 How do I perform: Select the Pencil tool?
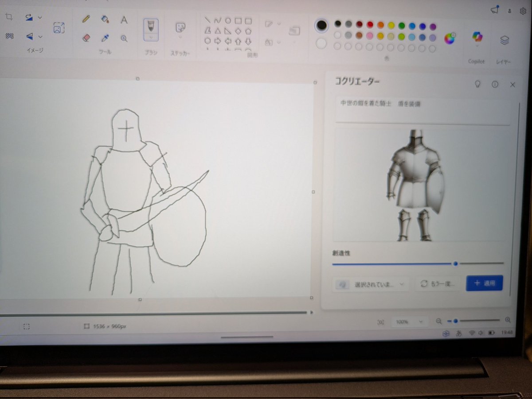coord(86,19)
